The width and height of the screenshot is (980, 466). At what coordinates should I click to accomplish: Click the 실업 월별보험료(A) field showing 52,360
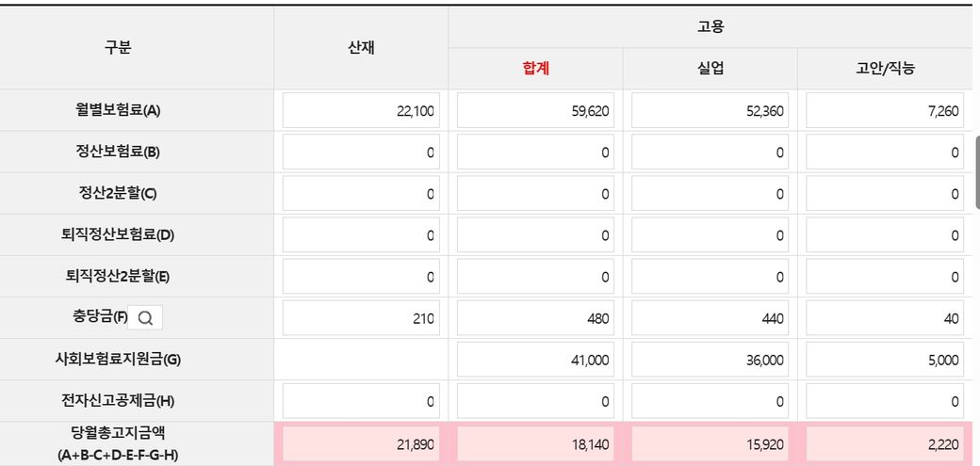tap(710, 111)
